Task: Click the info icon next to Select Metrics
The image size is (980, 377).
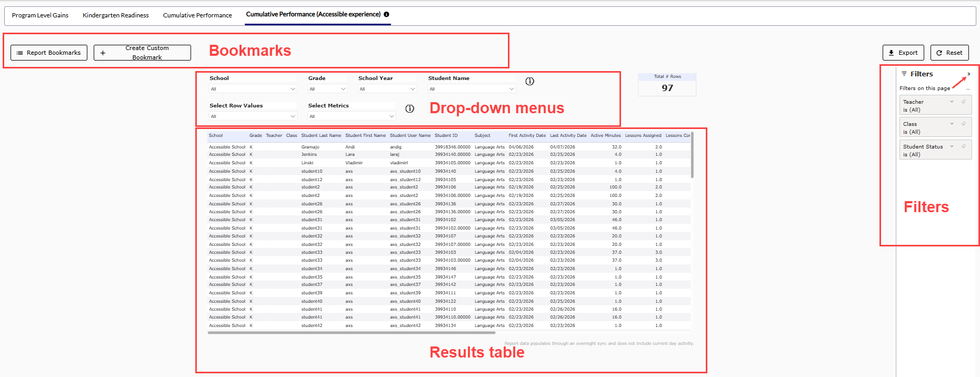Action: [409, 108]
